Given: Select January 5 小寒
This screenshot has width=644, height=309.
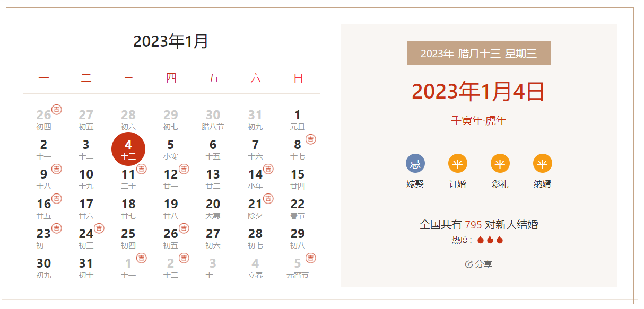Looking at the screenshot, I should (x=171, y=149).
